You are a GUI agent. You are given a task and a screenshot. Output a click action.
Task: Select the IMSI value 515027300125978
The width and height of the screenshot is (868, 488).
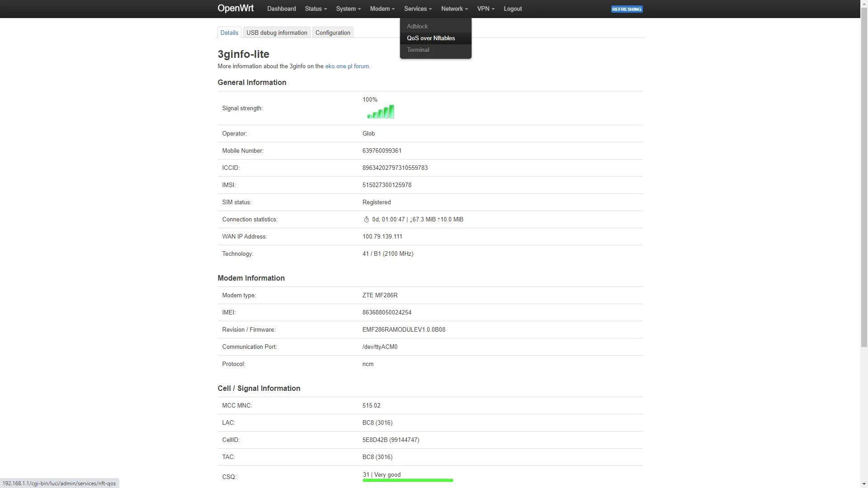click(387, 185)
